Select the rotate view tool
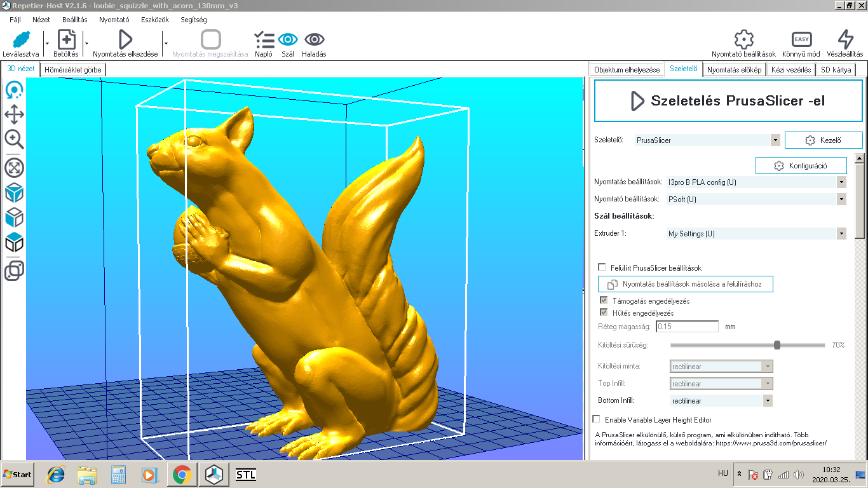Viewport: 868px width, 488px height. 14,91
